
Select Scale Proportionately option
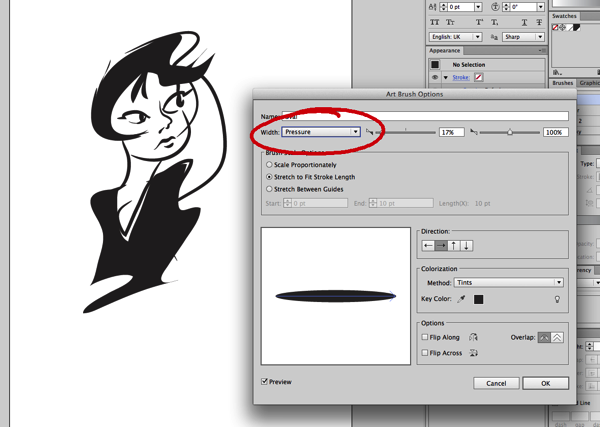coord(269,164)
